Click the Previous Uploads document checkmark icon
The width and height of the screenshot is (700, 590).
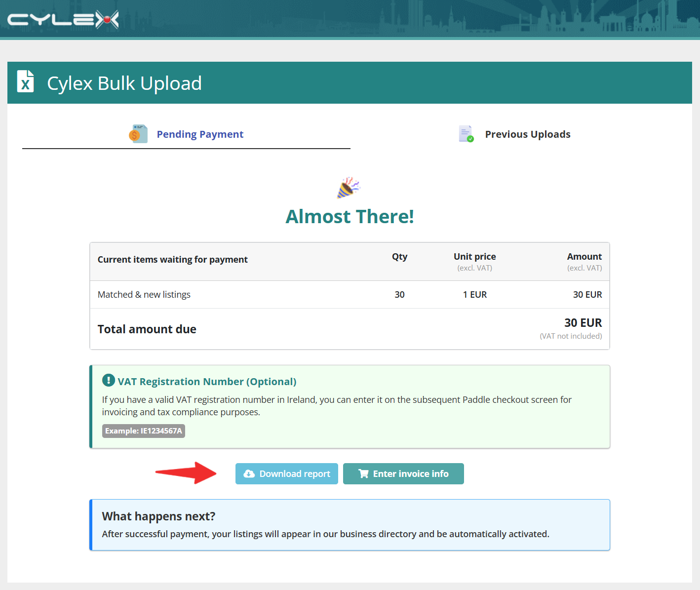point(466,134)
